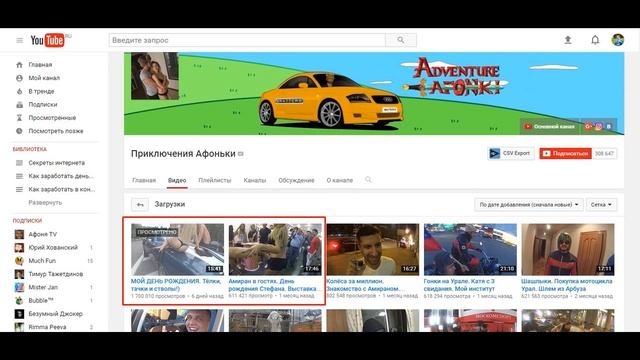
Task: Open the sort order dropdown По дате добавления
Action: click(x=529, y=204)
